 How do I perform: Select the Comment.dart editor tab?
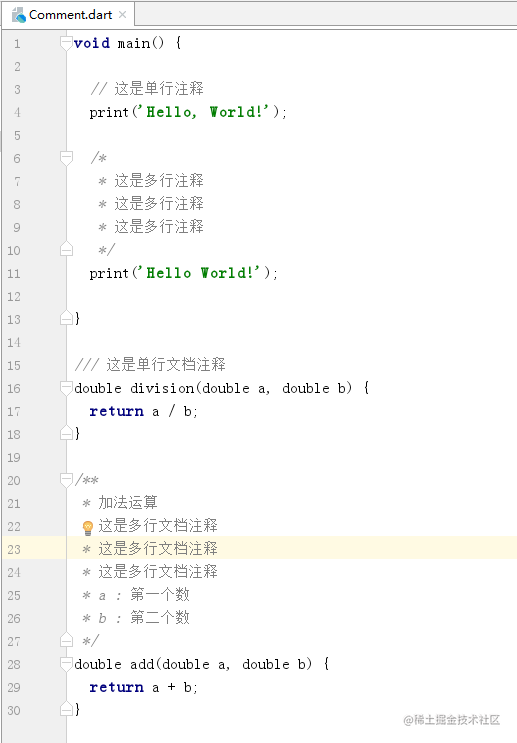(68, 15)
